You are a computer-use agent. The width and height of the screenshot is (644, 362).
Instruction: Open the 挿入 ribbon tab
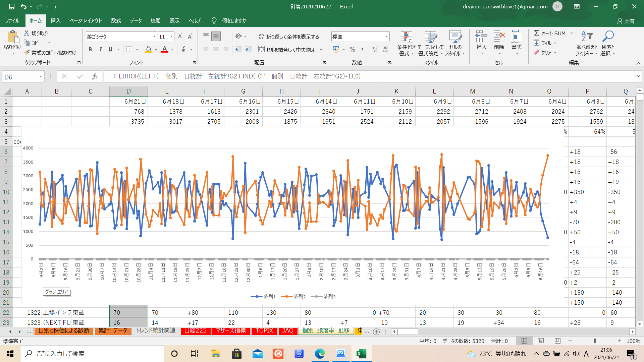click(55, 21)
